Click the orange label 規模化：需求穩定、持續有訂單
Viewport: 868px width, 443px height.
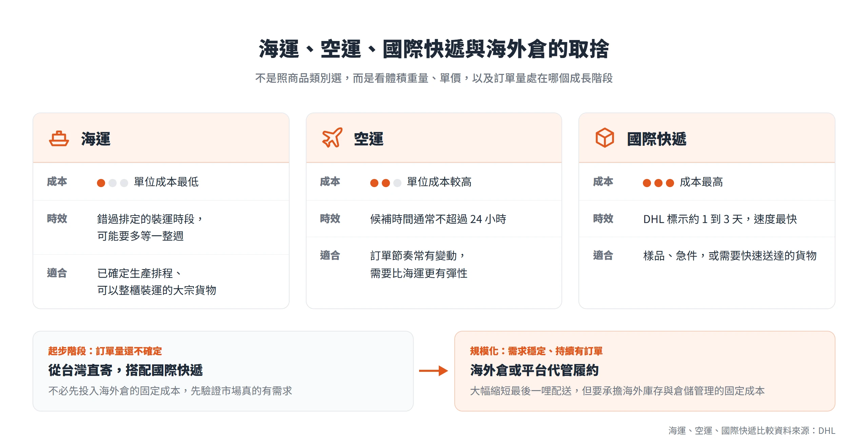tap(536, 351)
